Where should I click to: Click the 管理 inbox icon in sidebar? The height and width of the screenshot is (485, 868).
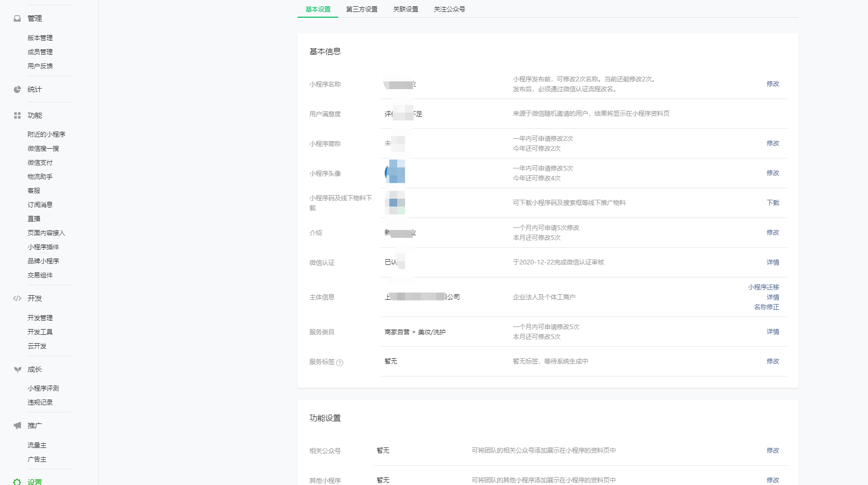tap(17, 18)
